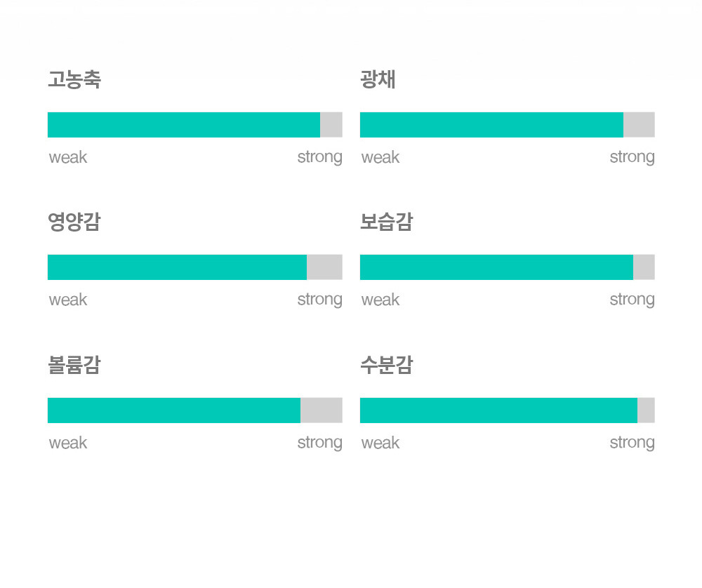Click the gray remainder of 고농축 bar

tap(331, 125)
